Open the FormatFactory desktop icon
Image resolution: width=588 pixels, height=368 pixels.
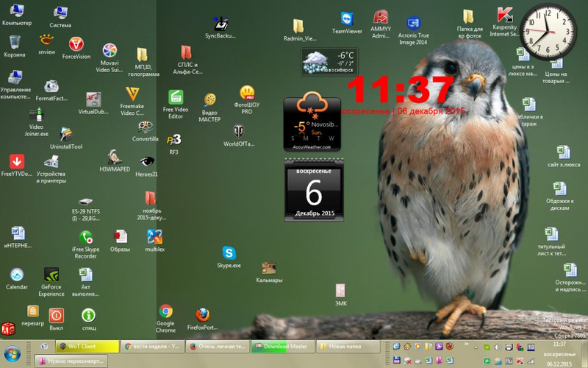pyautogui.click(x=51, y=87)
